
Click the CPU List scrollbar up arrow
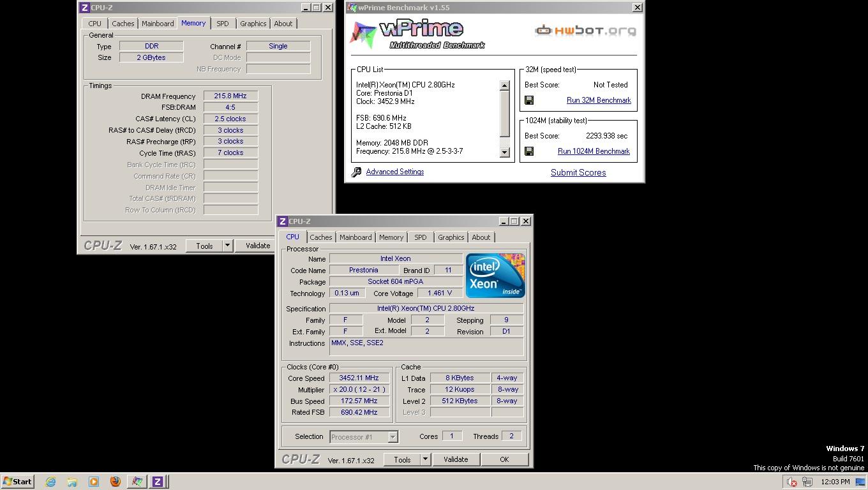point(505,85)
